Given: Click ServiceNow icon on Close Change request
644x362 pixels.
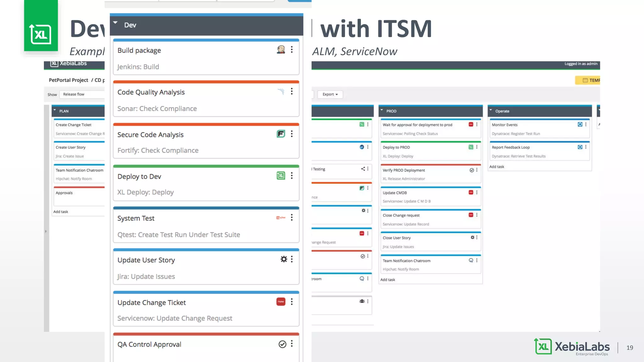Looking at the screenshot, I should [471, 215].
